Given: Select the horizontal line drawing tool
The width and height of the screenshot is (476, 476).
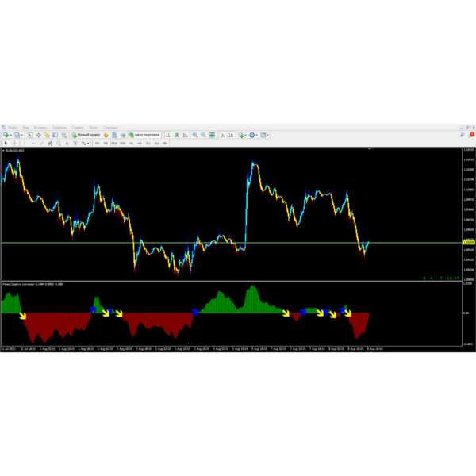Looking at the screenshot, I should (33, 144).
